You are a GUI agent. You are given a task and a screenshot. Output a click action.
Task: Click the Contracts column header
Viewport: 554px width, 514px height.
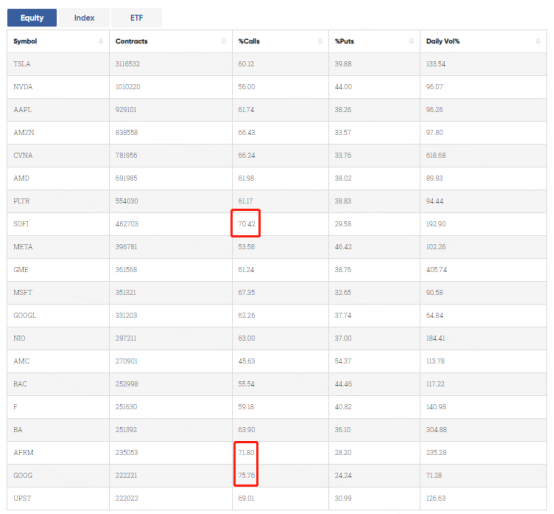coord(171,41)
